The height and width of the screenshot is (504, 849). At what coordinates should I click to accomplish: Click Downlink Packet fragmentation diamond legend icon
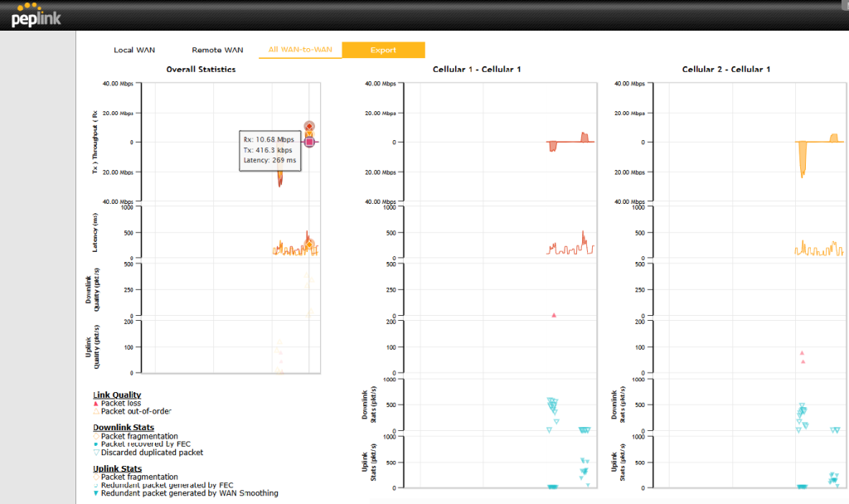(96, 436)
